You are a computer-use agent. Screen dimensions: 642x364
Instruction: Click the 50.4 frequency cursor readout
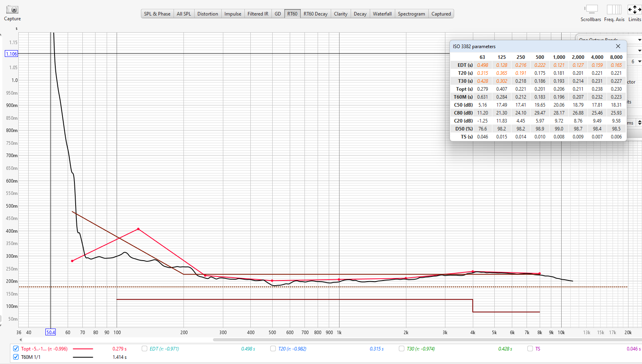click(x=51, y=333)
